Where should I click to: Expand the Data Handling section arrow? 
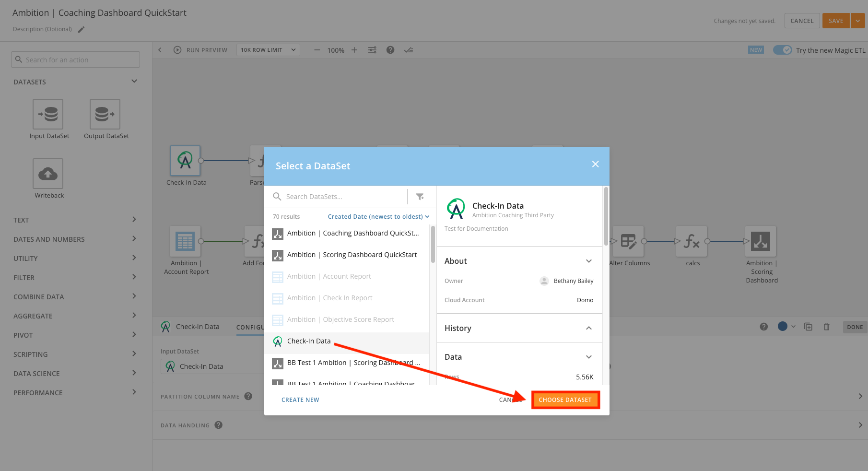[860, 425]
